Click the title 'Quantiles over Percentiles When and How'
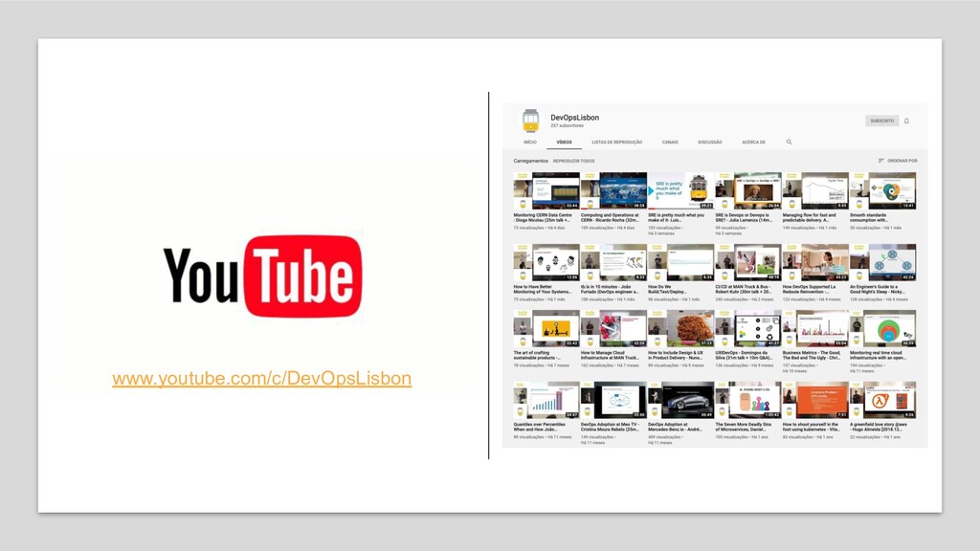 tap(540, 427)
